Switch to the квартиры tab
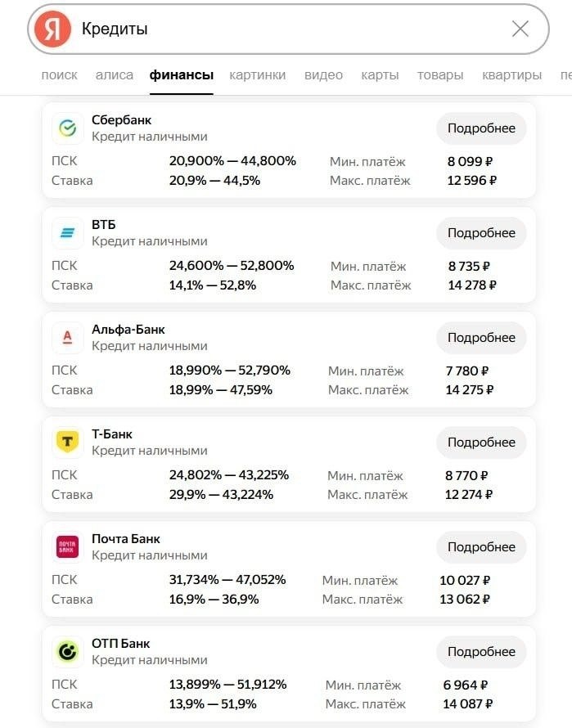Viewport: 572px width, 728px height. click(x=511, y=75)
